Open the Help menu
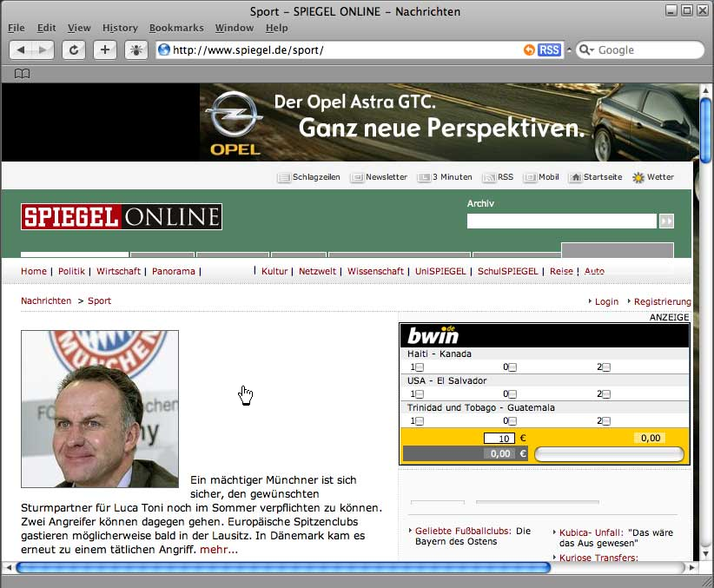Image resolution: width=714 pixels, height=588 pixels. 277,28
